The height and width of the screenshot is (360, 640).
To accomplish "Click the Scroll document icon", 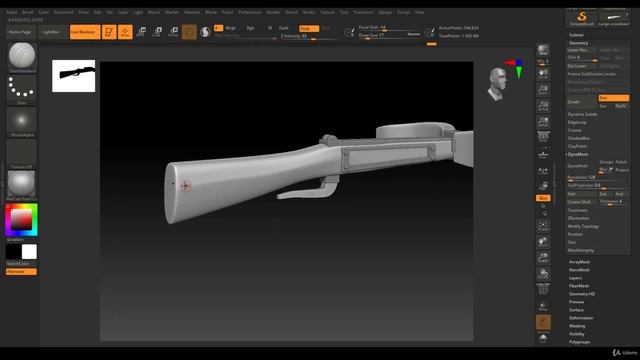I will click(543, 74).
